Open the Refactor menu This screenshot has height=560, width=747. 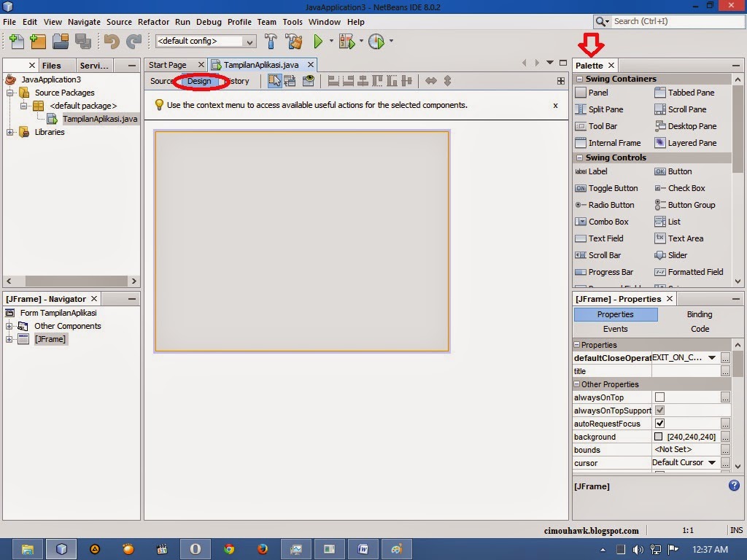(153, 22)
